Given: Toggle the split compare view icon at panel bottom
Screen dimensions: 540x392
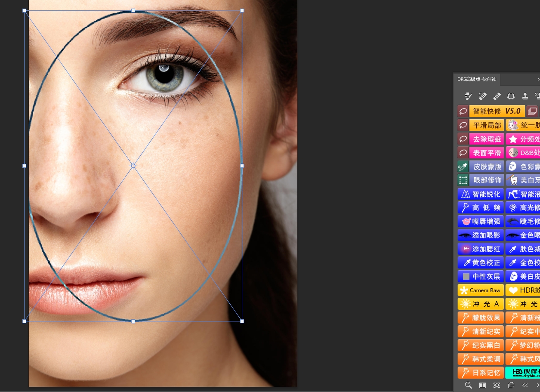Looking at the screenshot, I should 483,385.
